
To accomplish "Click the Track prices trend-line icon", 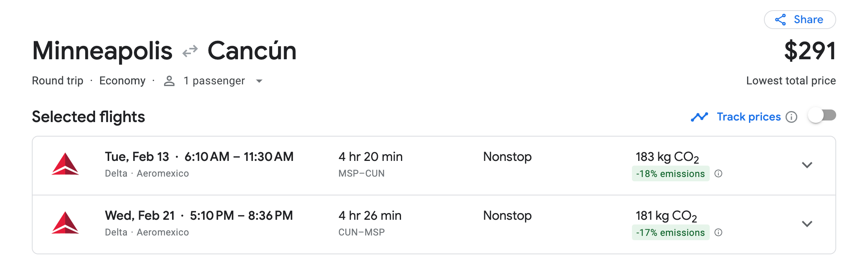I will point(699,117).
